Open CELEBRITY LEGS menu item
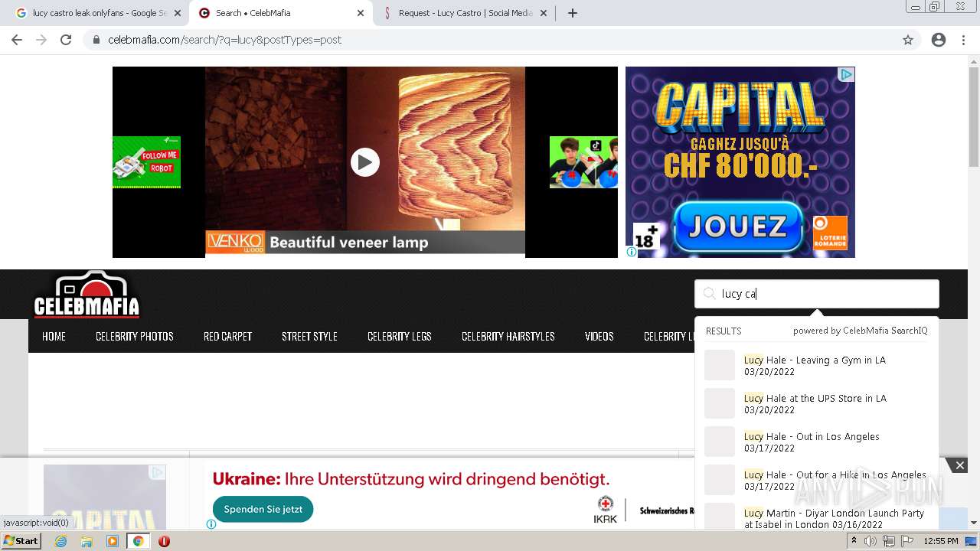 pyautogui.click(x=400, y=337)
